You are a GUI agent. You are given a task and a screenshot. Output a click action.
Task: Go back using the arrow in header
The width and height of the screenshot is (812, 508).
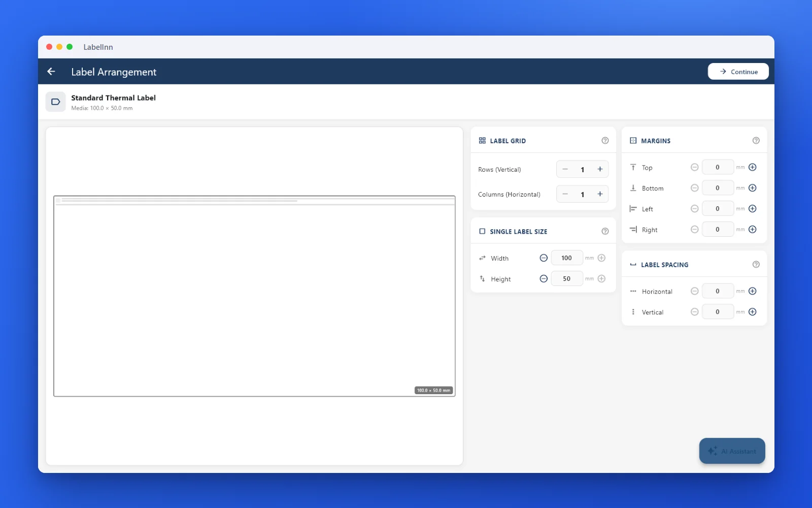(51, 72)
